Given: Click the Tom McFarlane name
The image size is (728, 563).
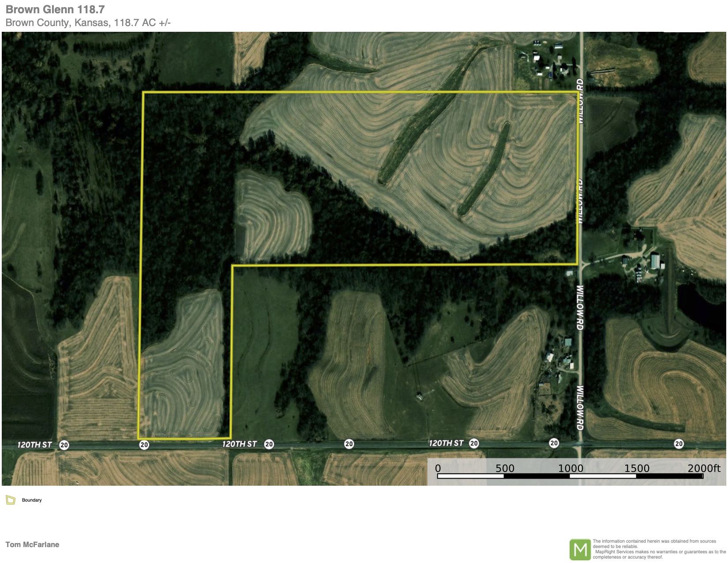Looking at the screenshot, I should pyautogui.click(x=32, y=544).
